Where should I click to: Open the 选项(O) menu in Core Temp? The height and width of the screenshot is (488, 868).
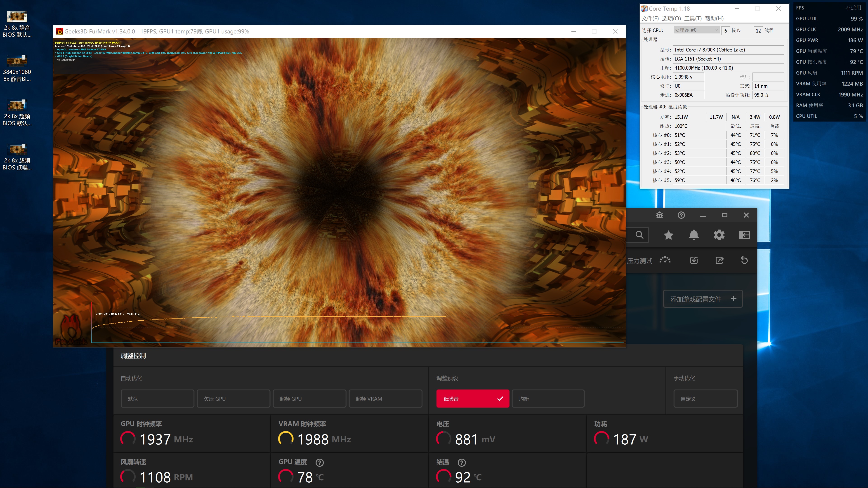coord(671,19)
